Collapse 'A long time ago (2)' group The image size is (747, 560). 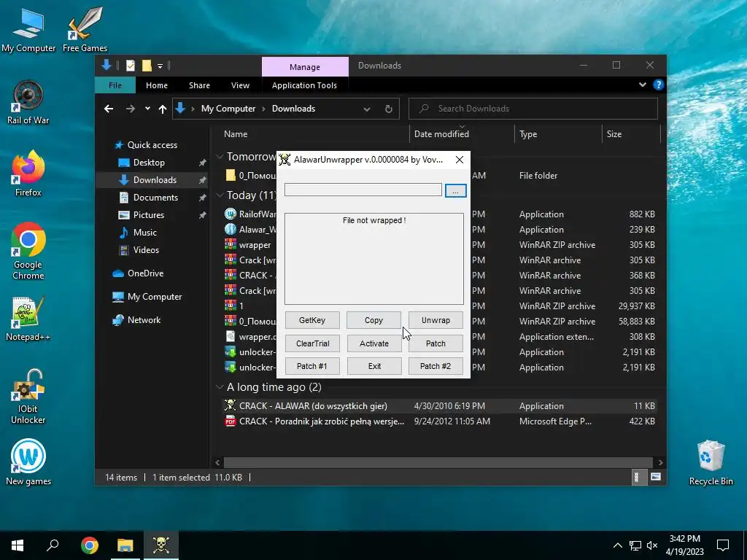[220, 387]
